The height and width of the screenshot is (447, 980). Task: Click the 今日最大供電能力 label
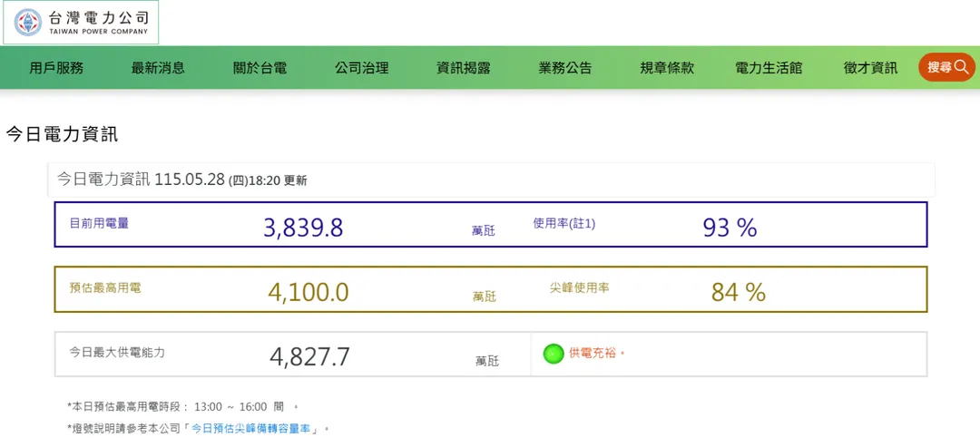(117, 352)
